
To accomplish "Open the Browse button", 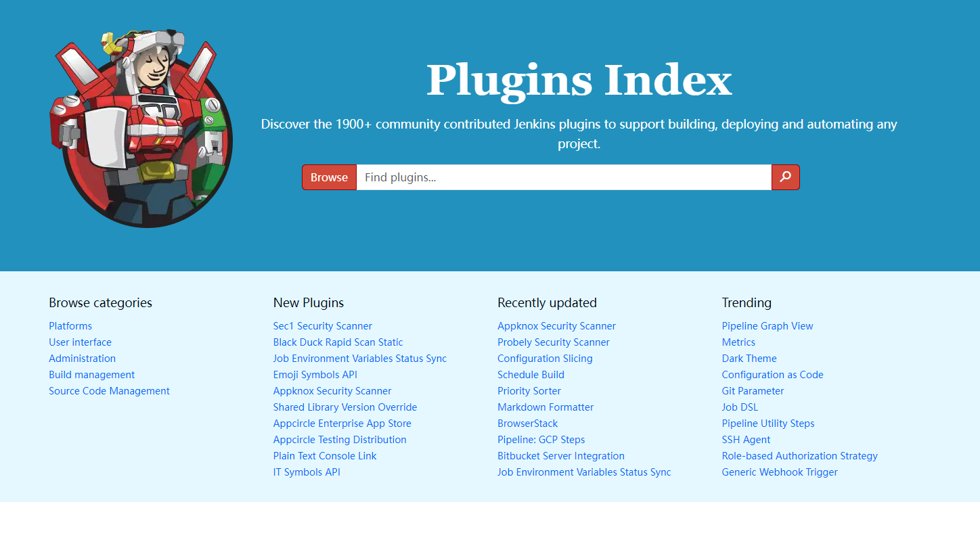I will 329,177.
